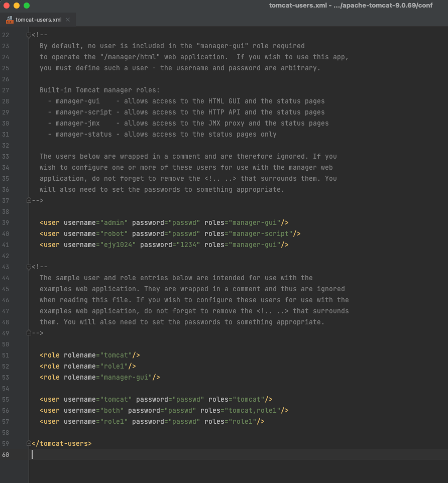Click line number 51 in the gutter

pos(6,355)
